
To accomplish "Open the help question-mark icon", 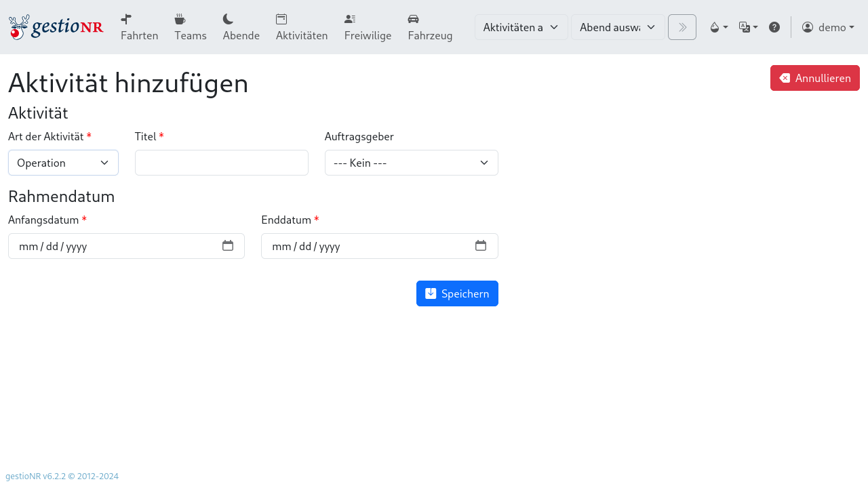I will pyautogui.click(x=774, y=26).
